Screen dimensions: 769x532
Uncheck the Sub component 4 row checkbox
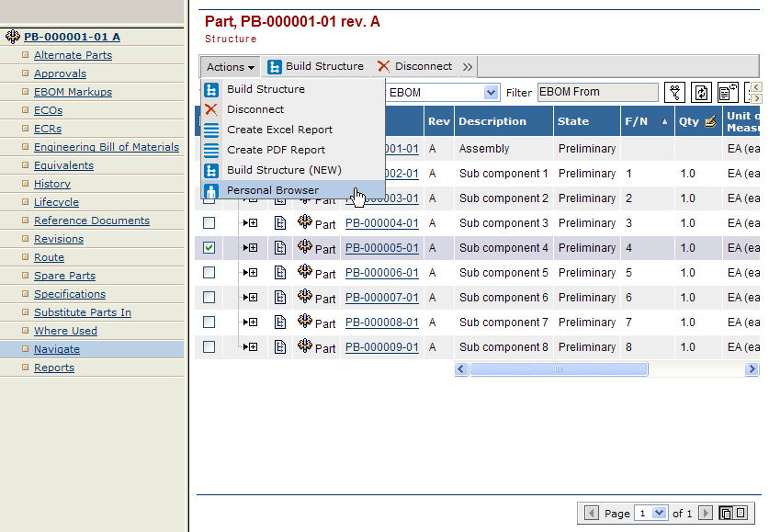[209, 248]
